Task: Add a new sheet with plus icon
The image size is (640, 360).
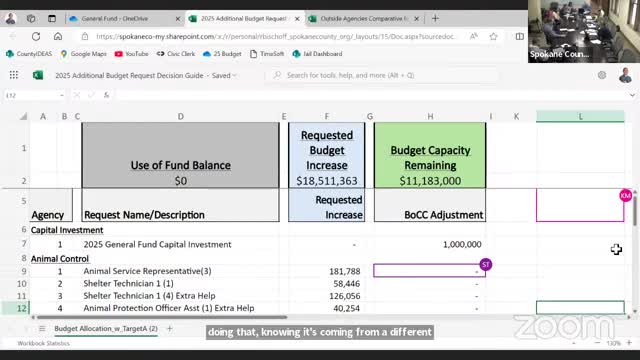Action: click(169, 328)
